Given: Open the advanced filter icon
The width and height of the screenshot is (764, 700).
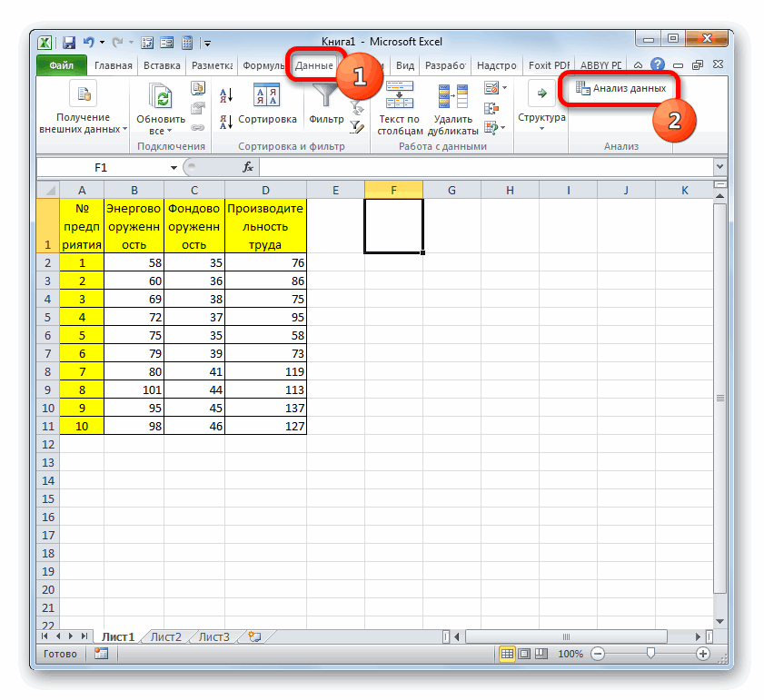Looking at the screenshot, I should pos(357,127).
